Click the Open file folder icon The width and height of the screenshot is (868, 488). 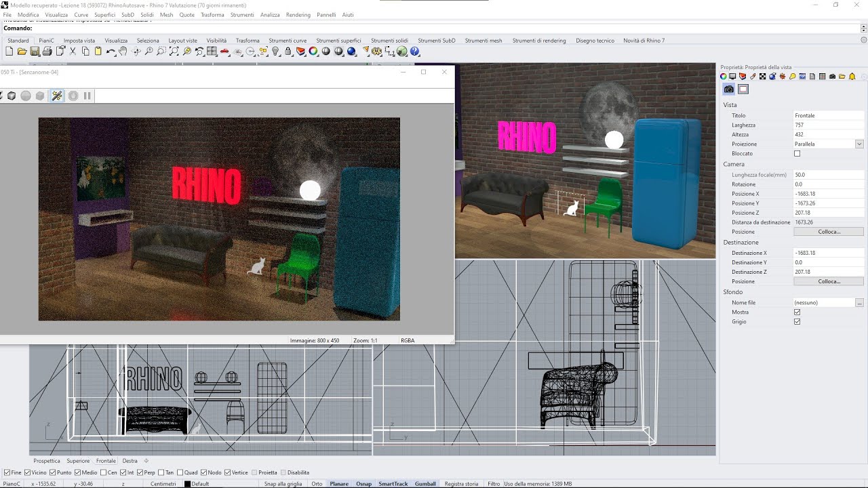[22, 51]
